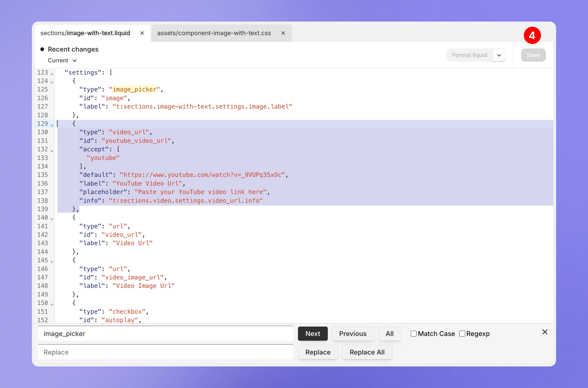The image size is (588, 388).
Task: Focus the Replace text input field
Action: [166, 352]
